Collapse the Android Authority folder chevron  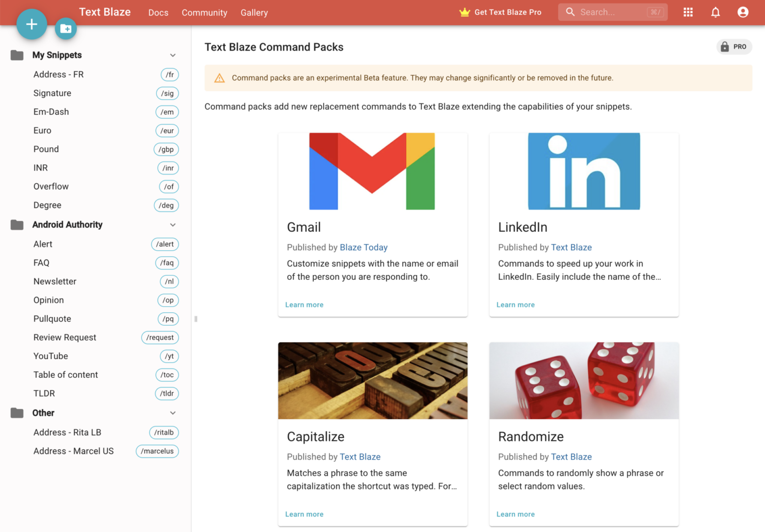(173, 225)
